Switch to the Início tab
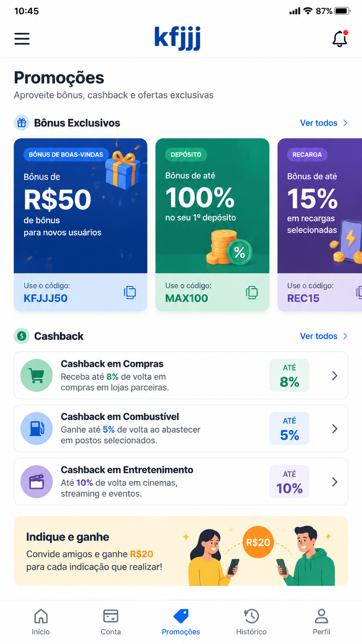The height and width of the screenshot is (644, 362). (41, 622)
